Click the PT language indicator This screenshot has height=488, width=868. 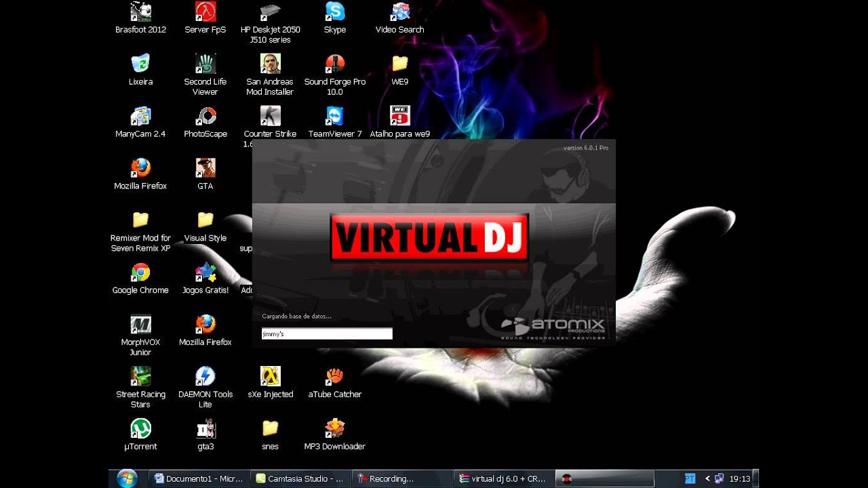pos(690,479)
